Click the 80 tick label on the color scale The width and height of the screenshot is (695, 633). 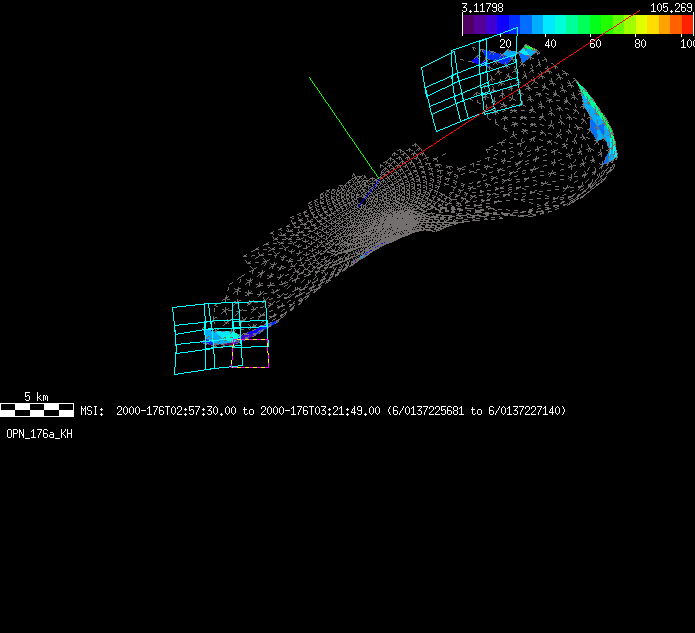(x=641, y=43)
